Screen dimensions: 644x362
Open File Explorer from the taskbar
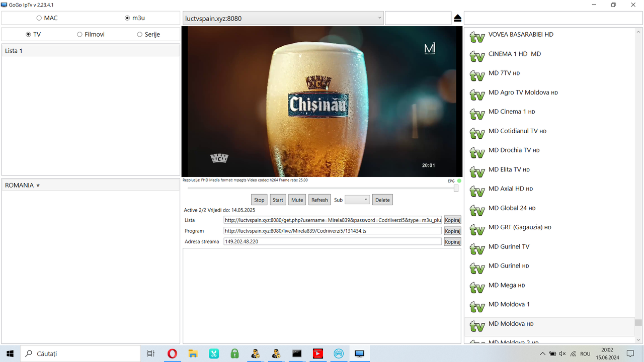(193, 353)
